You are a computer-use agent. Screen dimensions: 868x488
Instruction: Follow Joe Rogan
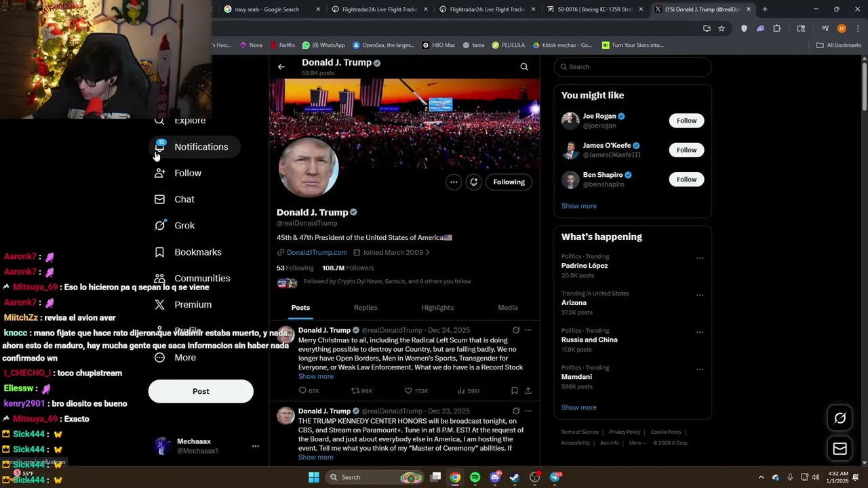[686, 121]
